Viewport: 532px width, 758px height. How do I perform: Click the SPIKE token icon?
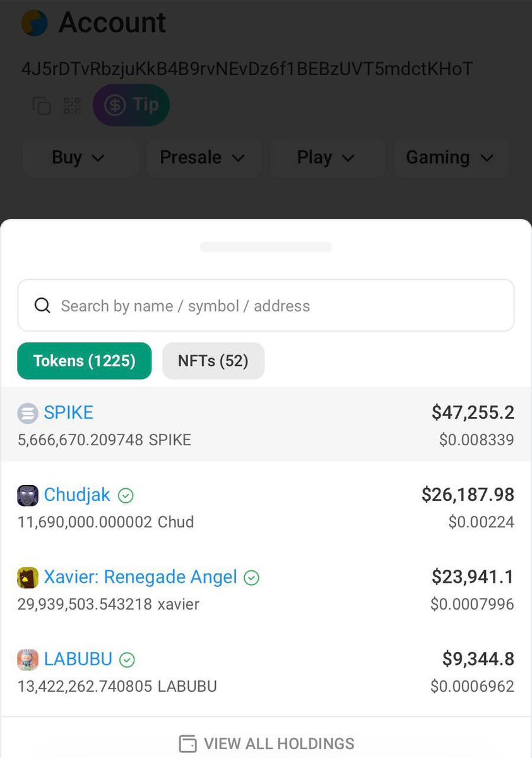[28, 414]
